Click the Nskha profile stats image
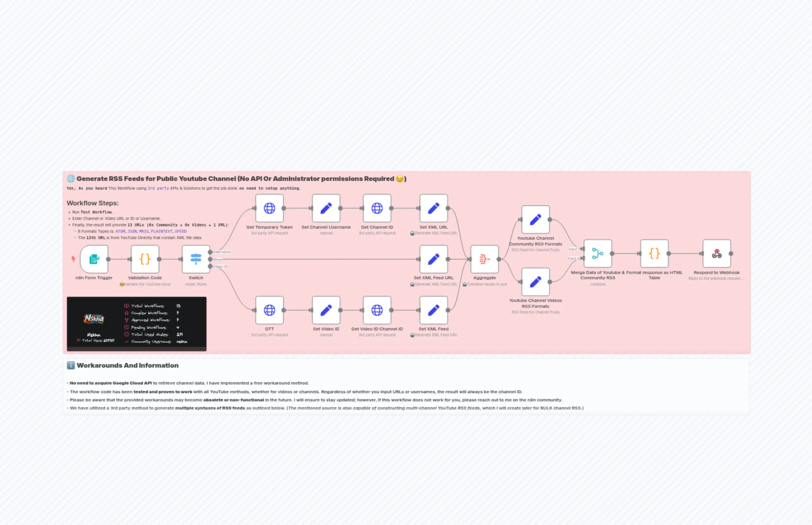This screenshot has width=812, height=525. pyautogui.click(x=136, y=323)
